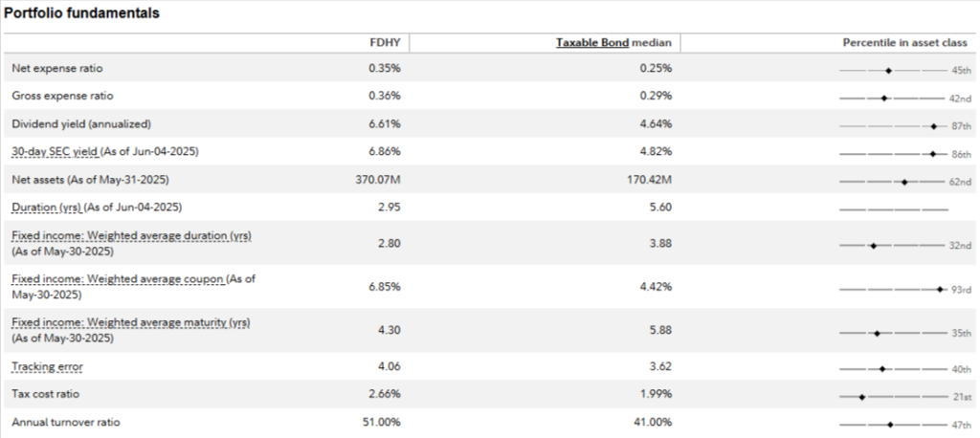Click the Tax cost ratio percentile marker
The height and width of the screenshot is (438, 980).
click(861, 395)
